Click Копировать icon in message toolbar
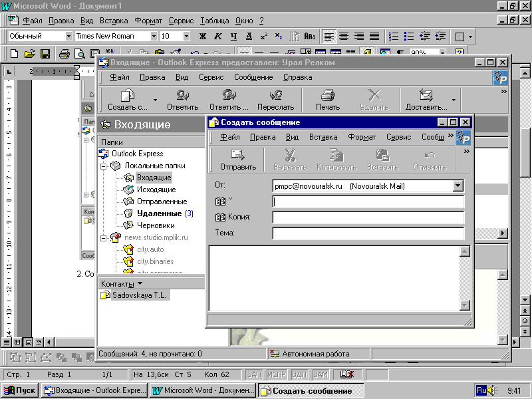The image size is (532, 399). [336, 160]
